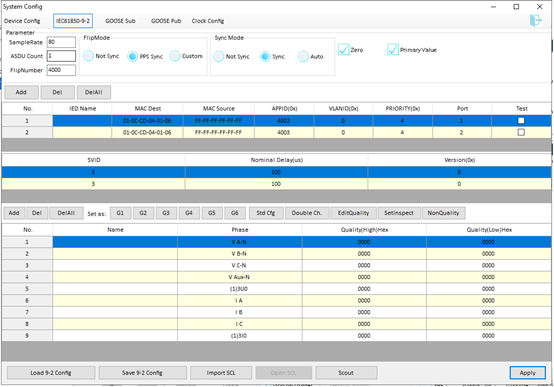Viewport: 554px width, 387px height.
Task: Toggle the PrimaryValue checkbox
Action: click(393, 49)
